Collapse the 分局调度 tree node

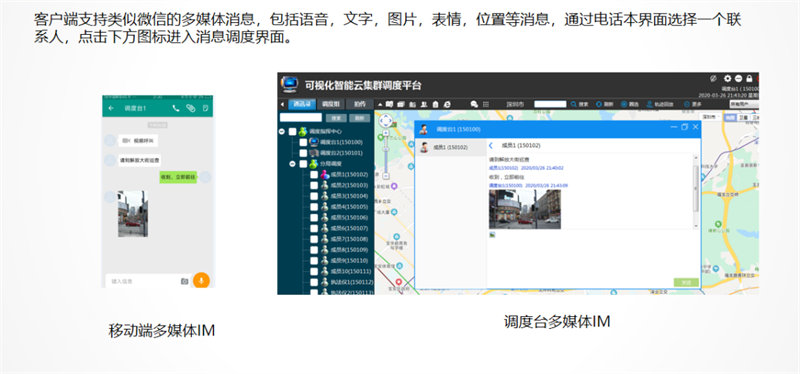click(x=292, y=164)
